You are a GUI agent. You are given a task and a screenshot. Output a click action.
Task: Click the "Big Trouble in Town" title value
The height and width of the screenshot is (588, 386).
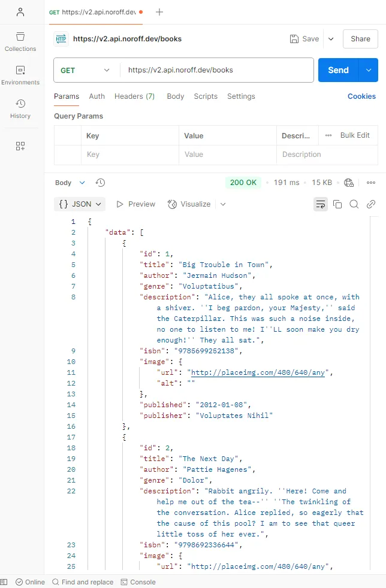pyautogui.click(x=224, y=265)
